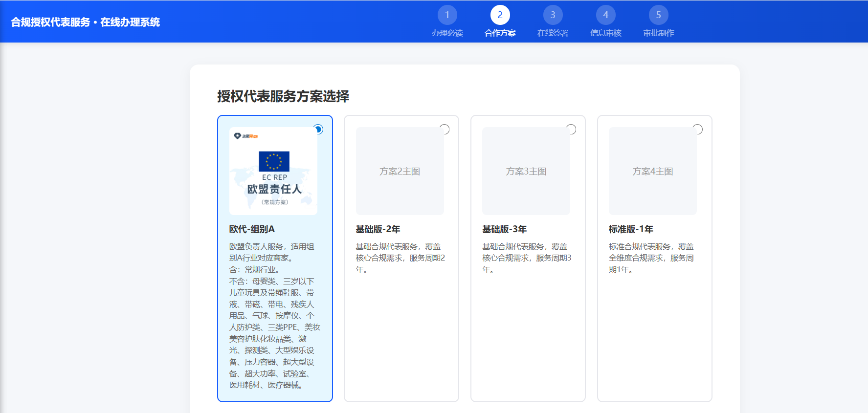This screenshot has height=413, width=868.
Task: Click step 1 circle for 办理必读
Action: pyautogui.click(x=447, y=15)
